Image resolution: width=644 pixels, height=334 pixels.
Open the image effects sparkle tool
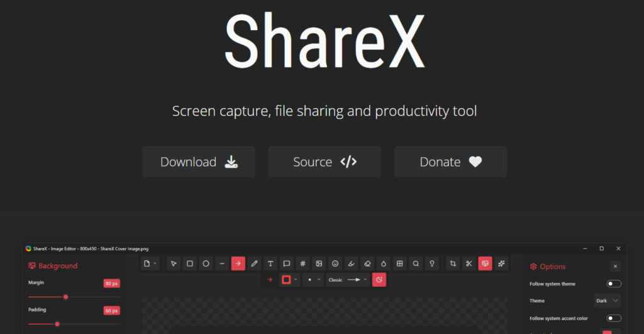[x=501, y=264]
